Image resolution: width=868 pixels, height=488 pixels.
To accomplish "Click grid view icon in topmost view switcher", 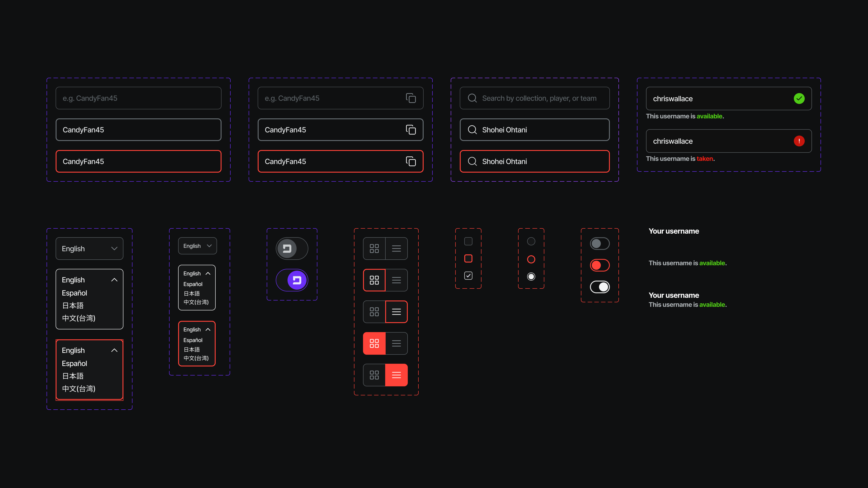I will pos(374,249).
